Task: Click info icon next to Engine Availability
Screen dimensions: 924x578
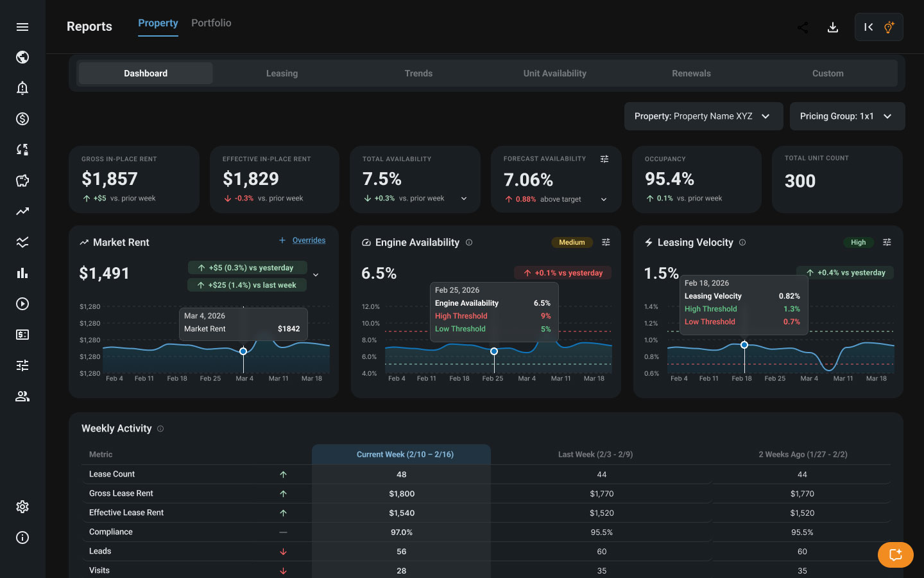Action: click(469, 242)
